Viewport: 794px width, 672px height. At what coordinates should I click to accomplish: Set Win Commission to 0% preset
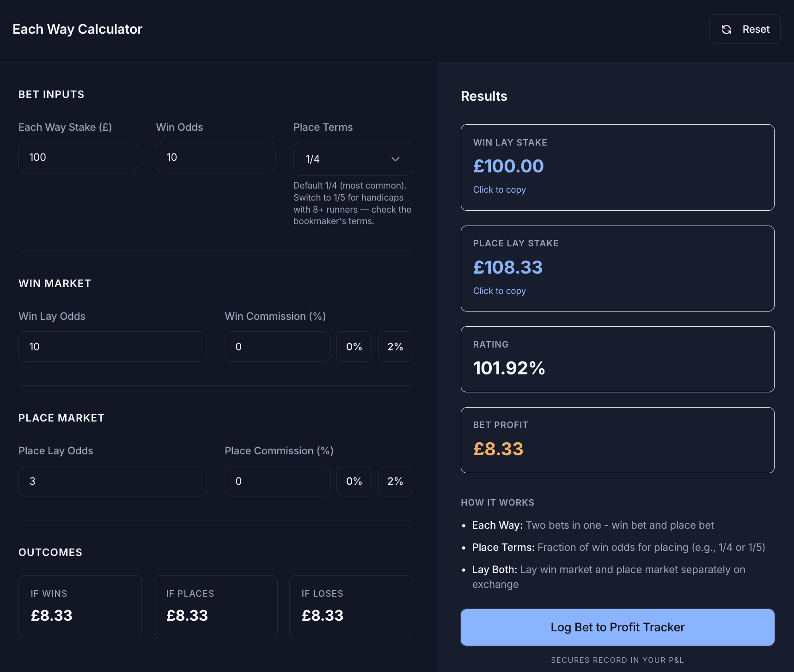coord(354,347)
